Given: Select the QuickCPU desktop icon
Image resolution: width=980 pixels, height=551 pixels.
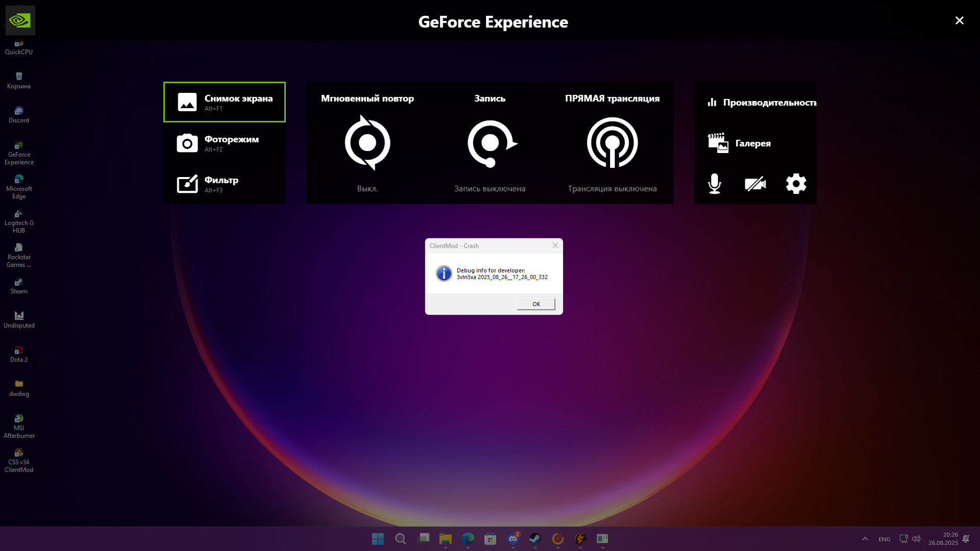Looking at the screenshot, I should (19, 47).
